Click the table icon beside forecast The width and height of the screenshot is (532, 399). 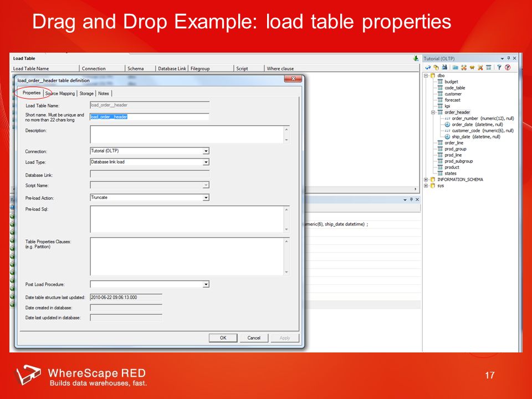click(x=440, y=100)
